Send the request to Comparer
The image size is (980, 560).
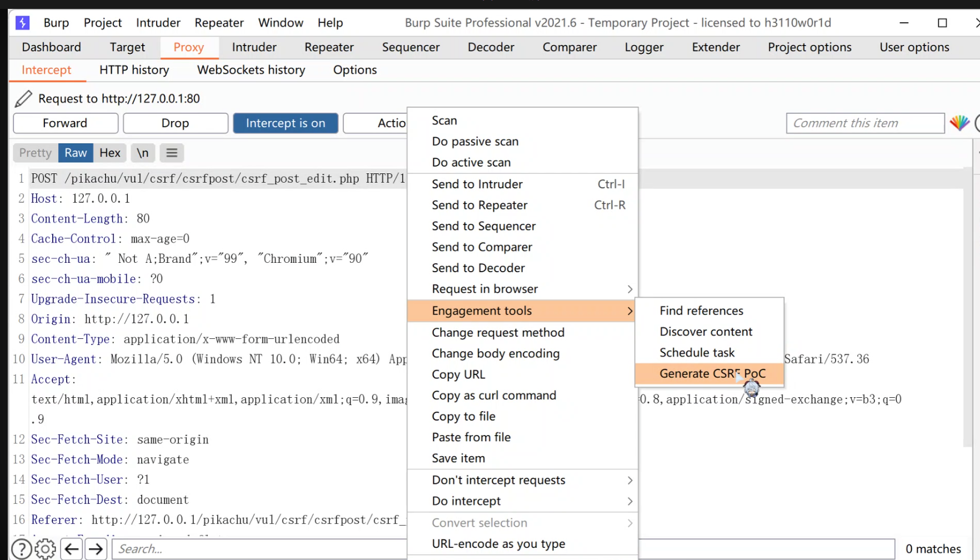tap(522, 247)
